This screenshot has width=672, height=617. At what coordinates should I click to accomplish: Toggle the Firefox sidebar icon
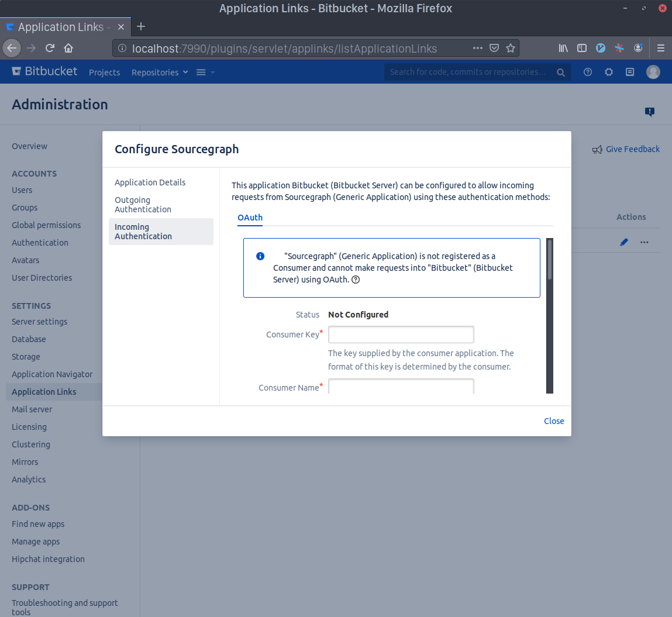[581, 48]
